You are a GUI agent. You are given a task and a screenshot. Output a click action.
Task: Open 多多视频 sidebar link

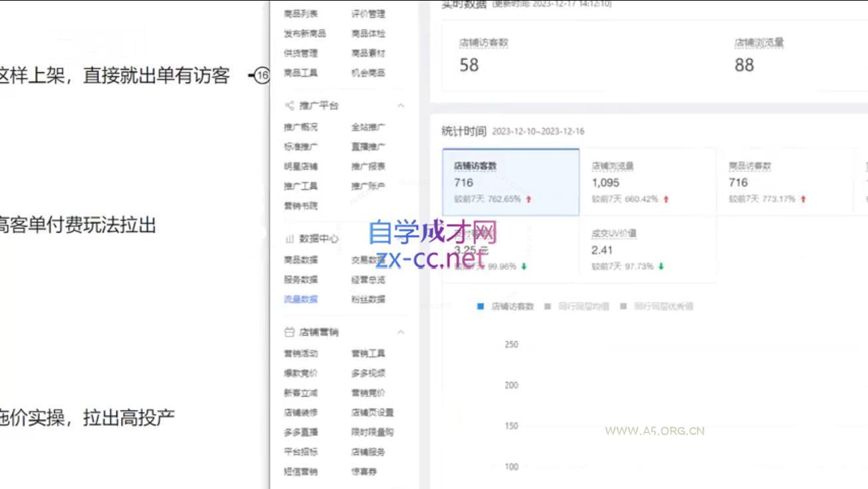tap(368, 373)
